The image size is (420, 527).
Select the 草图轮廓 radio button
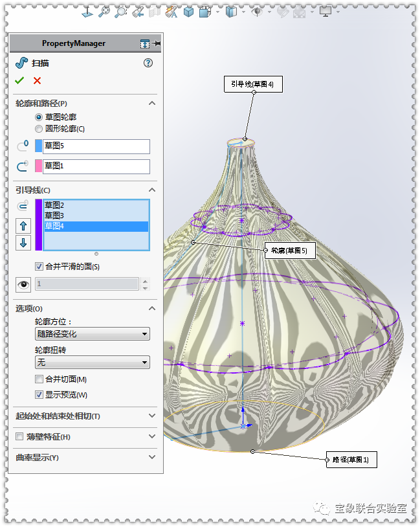tap(39, 117)
